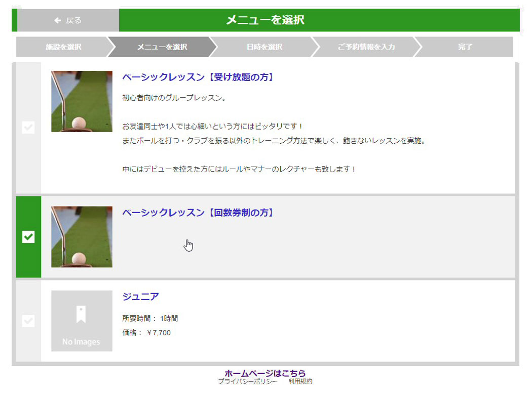Tick the checkbox for ベーシックレッスン【受け放題の方】

click(x=28, y=128)
